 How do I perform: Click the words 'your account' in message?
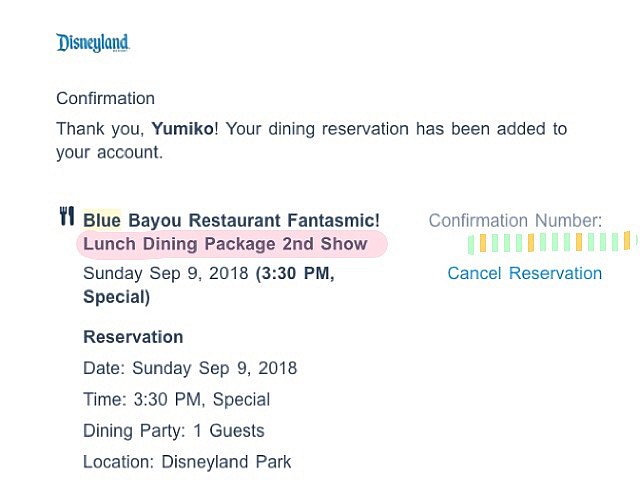click(x=108, y=153)
